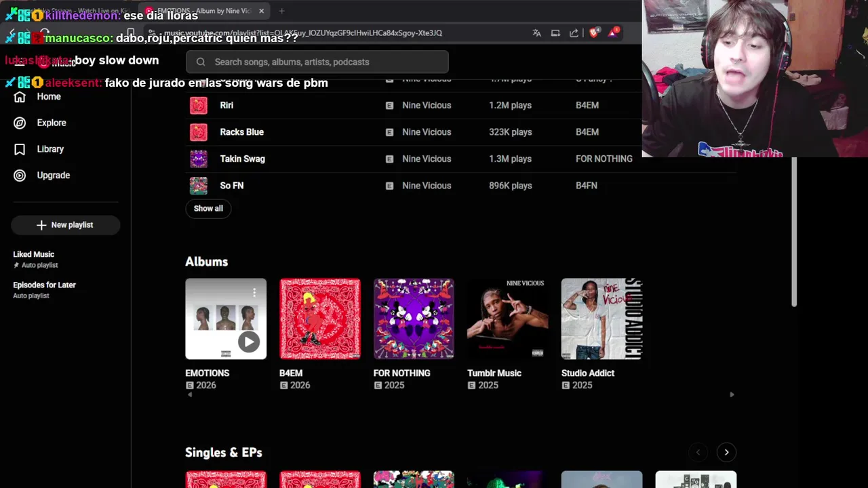Click the Tumblr Music album title

pyautogui.click(x=494, y=373)
